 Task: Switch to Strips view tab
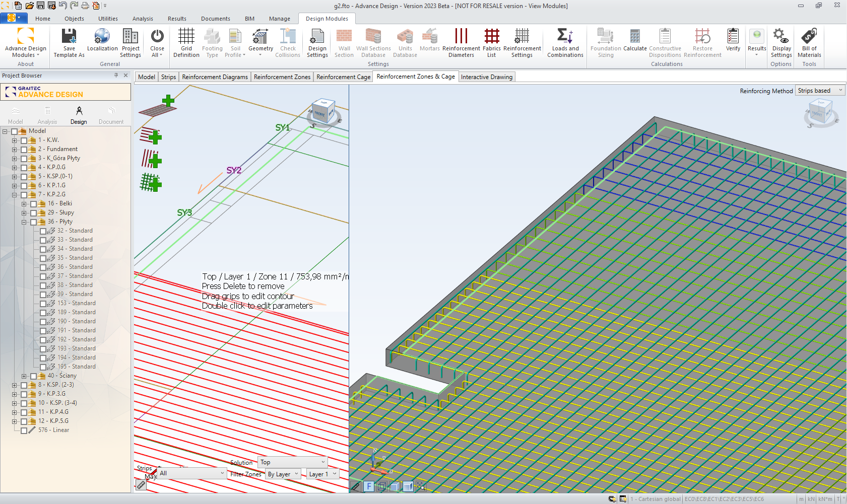pyautogui.click(x=168, y=77)
